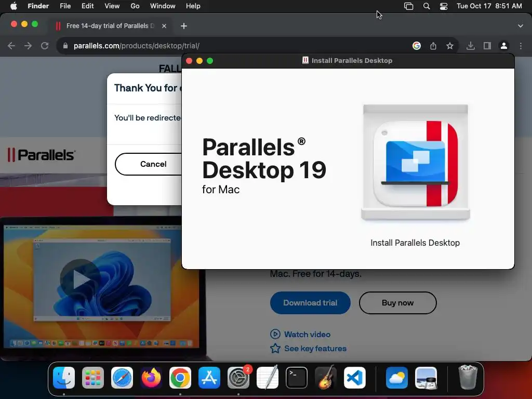Image resolution: width=532 pixels, height=399 pixels.
Task: Open the Window menu
Action: tap(163, 6)
